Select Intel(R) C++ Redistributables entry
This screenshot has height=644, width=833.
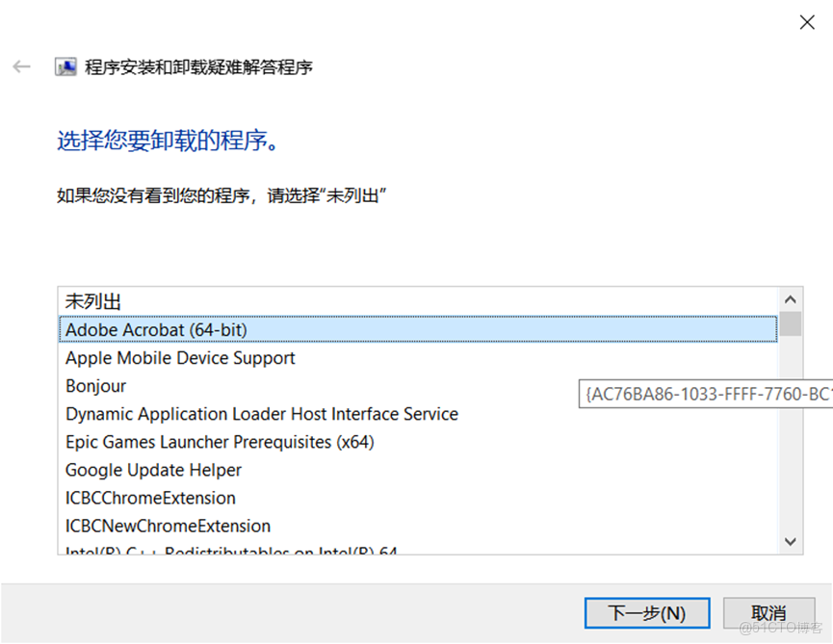[x=231, y=552]
